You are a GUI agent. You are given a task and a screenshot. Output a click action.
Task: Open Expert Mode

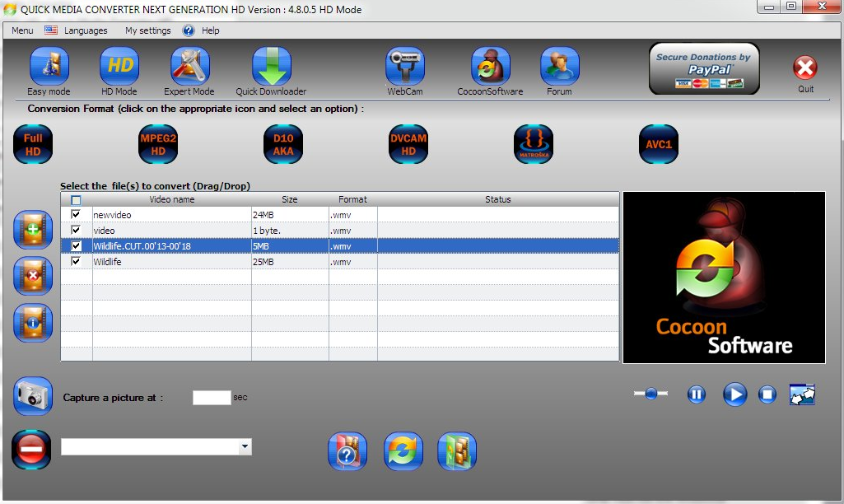[x=189, y=66]
